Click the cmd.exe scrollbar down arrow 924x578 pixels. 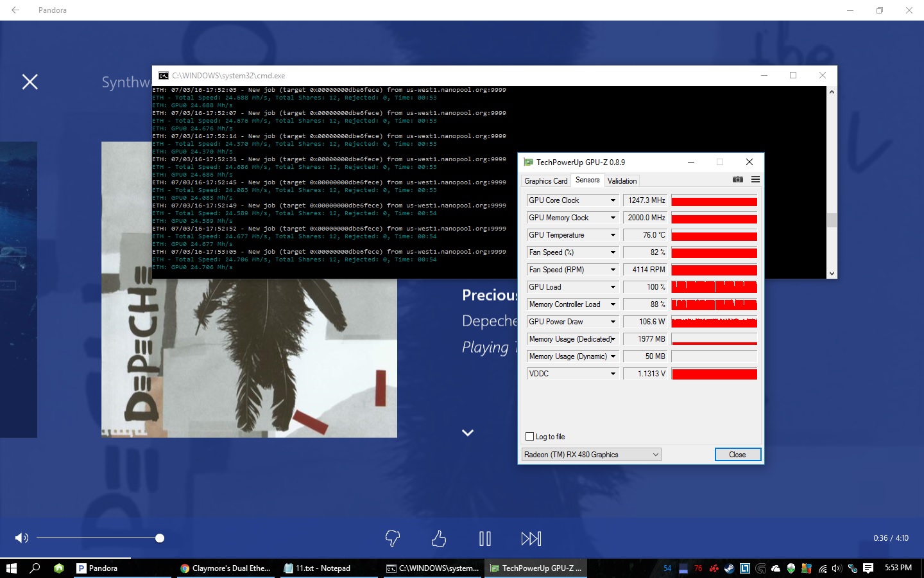coord(832,273)
